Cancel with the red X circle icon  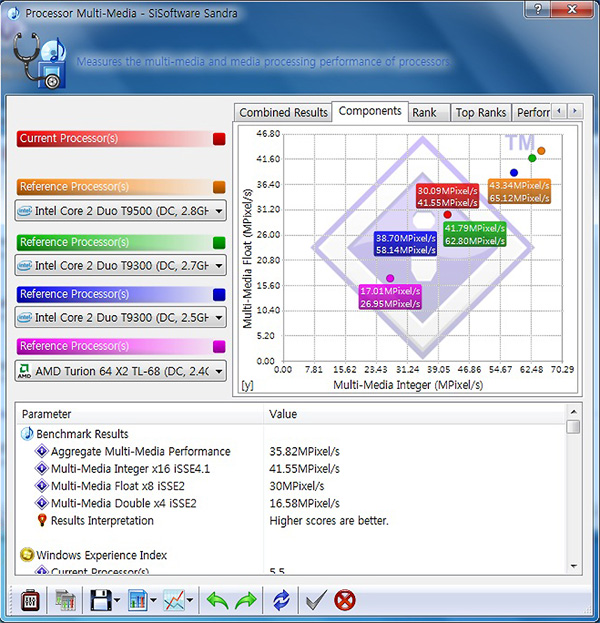pos(345,600)
